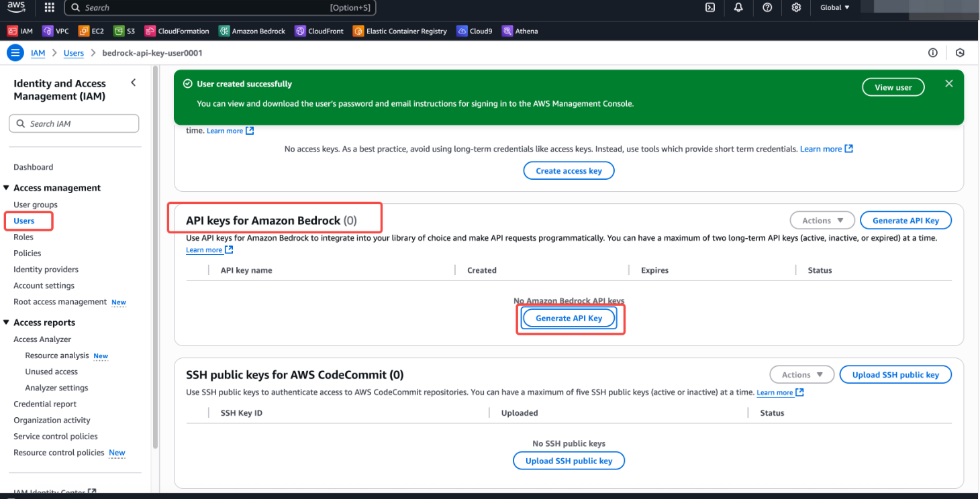This screenshot has height=499, width=980.
Task: Open the IAM shortcut in favorites bar
Action: pyautogui.click(x=19, y=31)
